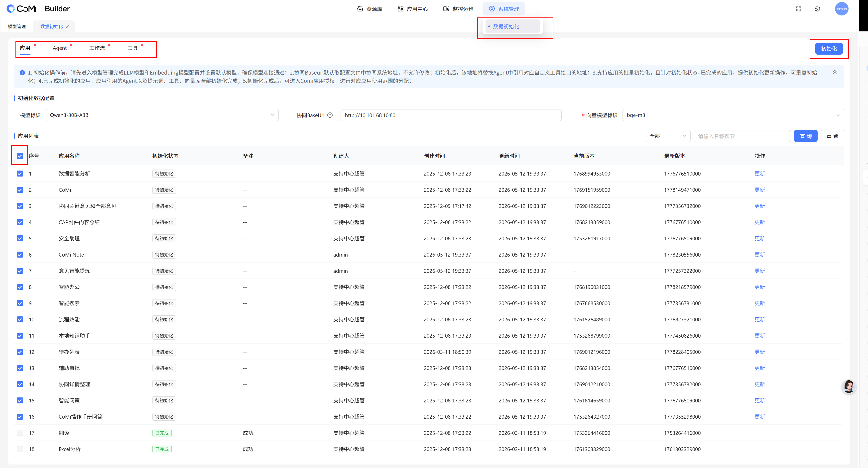
Task: Click admin creator in CoMi Note row
Action: [x=340, y=255]
